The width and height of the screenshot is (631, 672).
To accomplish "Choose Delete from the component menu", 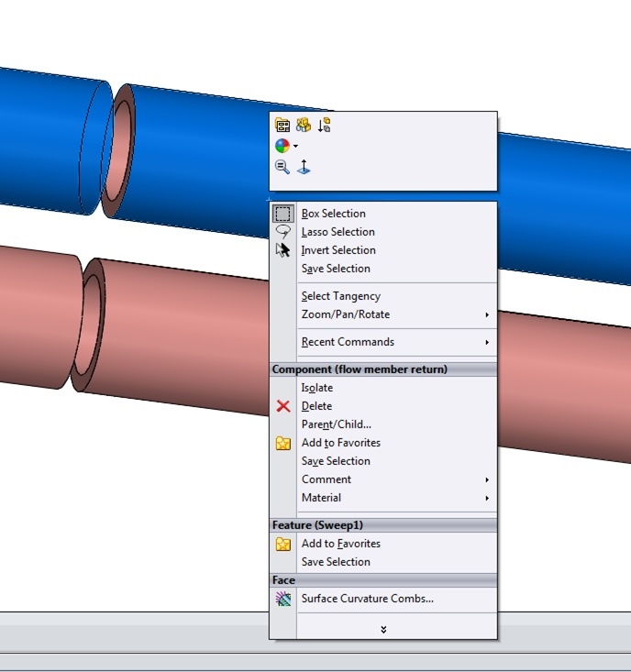I will [316, 406].
